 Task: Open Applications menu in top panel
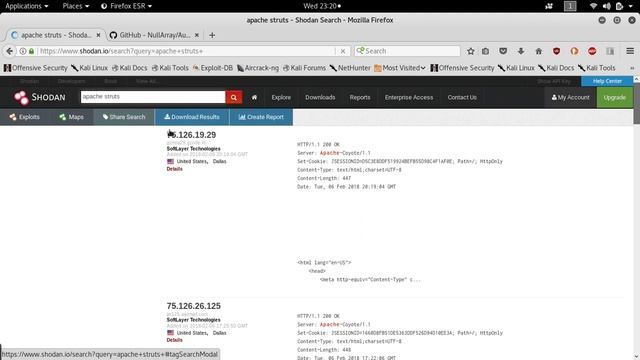click(x=27, y=6)
